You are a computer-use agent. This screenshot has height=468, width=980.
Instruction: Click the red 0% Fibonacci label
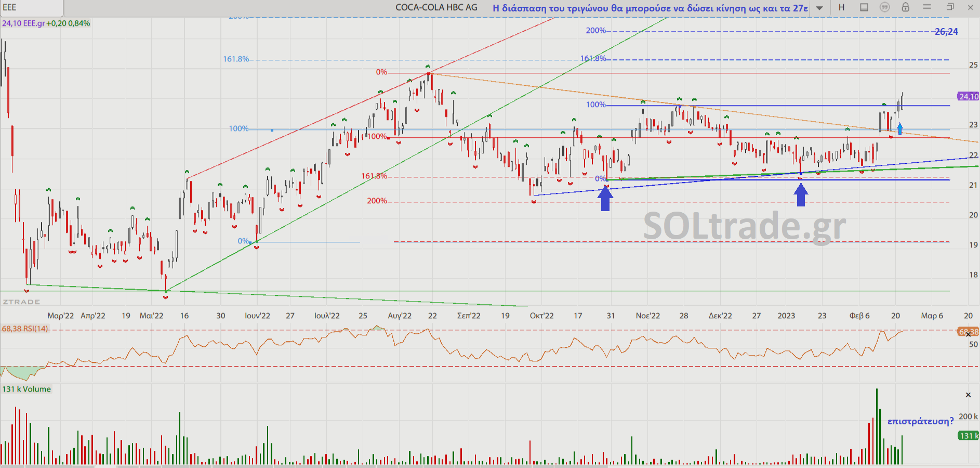point(381,72)
